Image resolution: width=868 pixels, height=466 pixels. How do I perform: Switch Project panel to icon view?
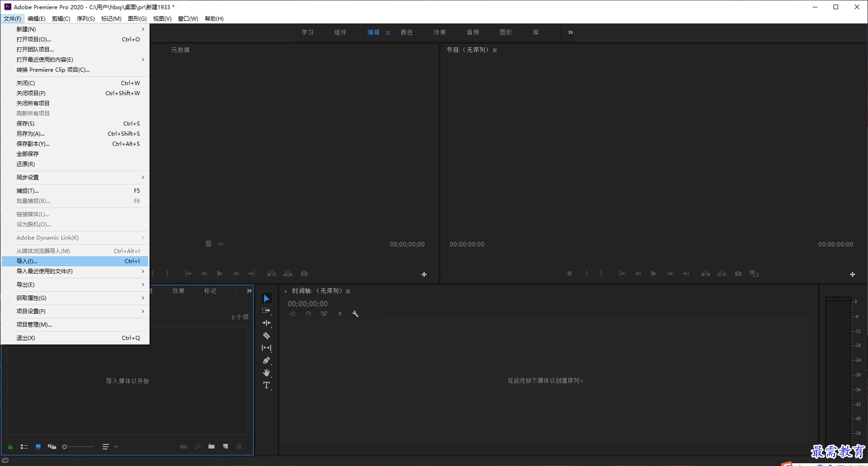(x=38, y=447)
